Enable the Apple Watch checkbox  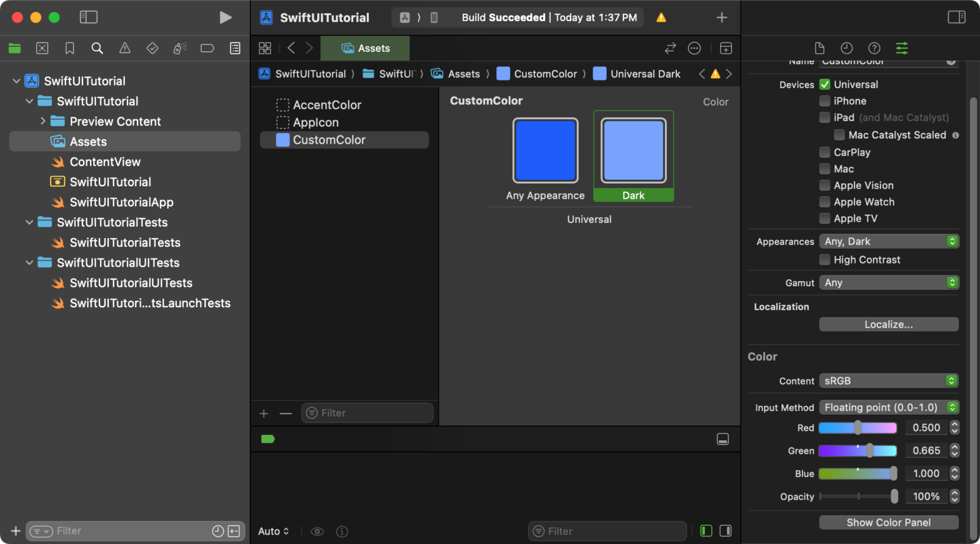pos(825,202)
